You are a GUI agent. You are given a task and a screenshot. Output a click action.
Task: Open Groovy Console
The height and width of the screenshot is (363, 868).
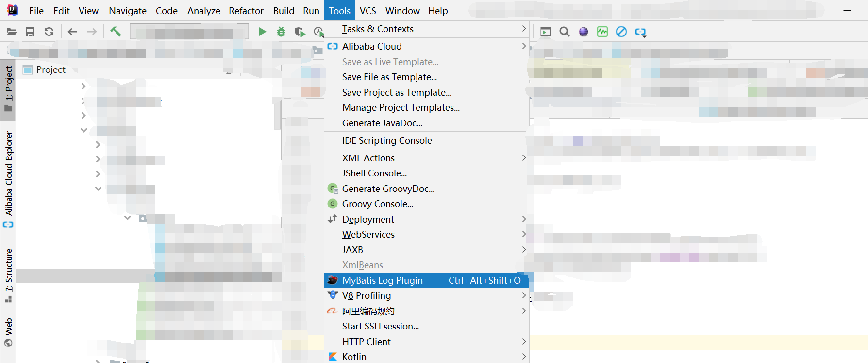[427, 204]
